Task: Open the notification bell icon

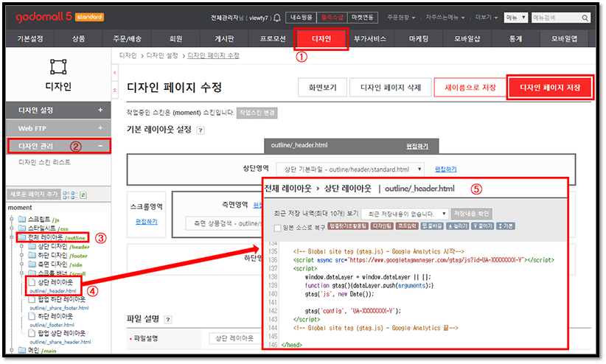Action: tap(276, 18)
